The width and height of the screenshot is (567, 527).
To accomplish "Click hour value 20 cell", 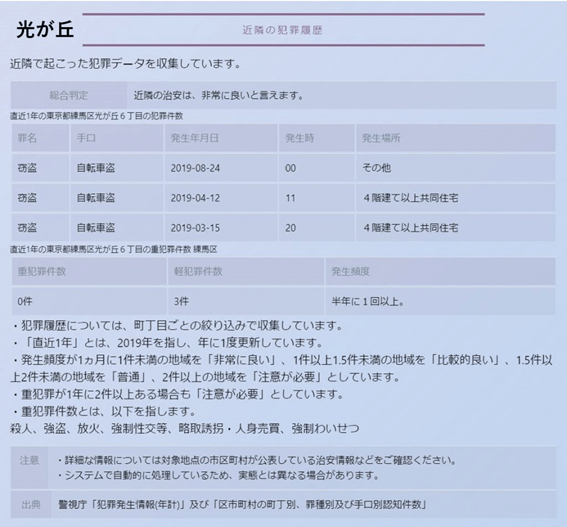I will click(x=317, y=228).
